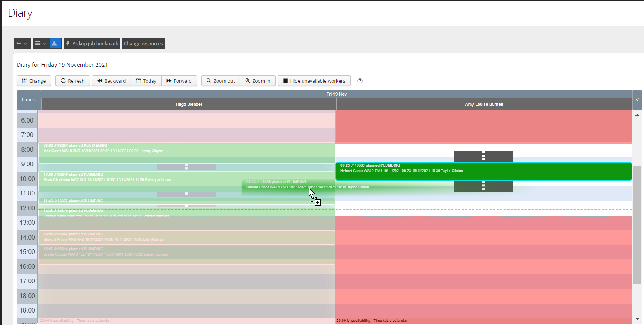Click the Diary page title
This screenshot has width=644, height=325.
[x=20, y=13]
